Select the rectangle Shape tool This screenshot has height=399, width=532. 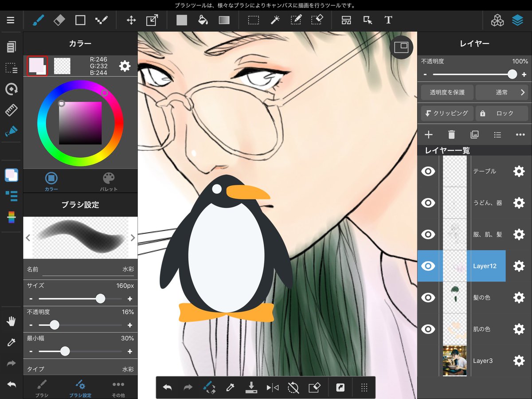click(80, 20)
